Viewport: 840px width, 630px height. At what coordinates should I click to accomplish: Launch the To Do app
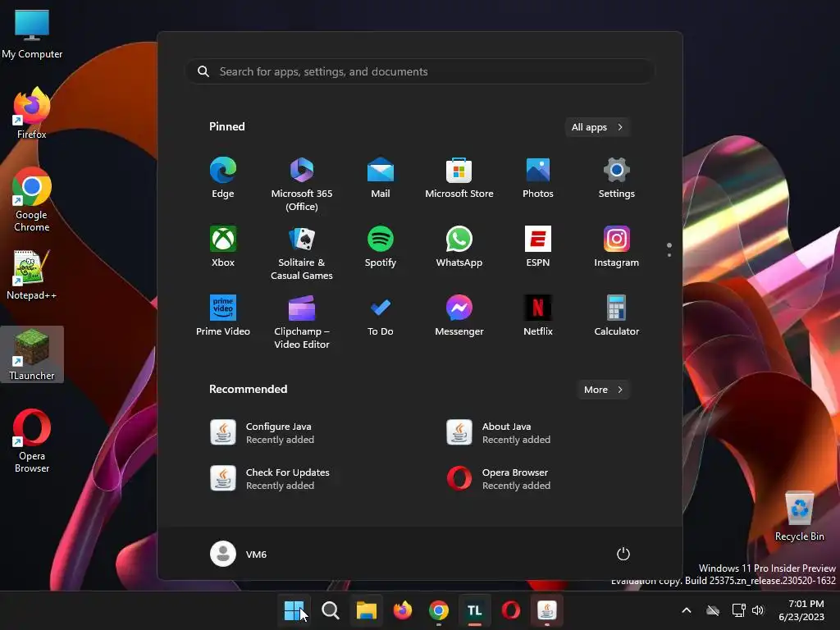click(x=381, y=316)
